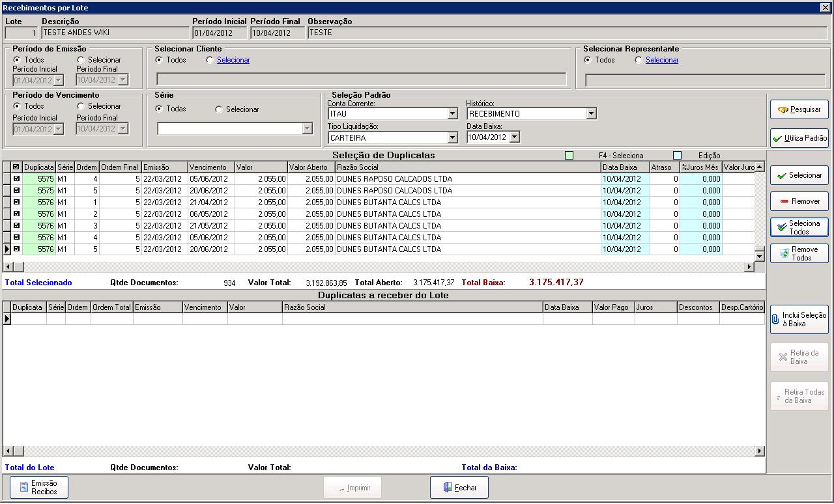Viewport: 834px width, 504px height.
Task: Uncheck row 5576 order 3 checkbox
Action: click(16, 226)
